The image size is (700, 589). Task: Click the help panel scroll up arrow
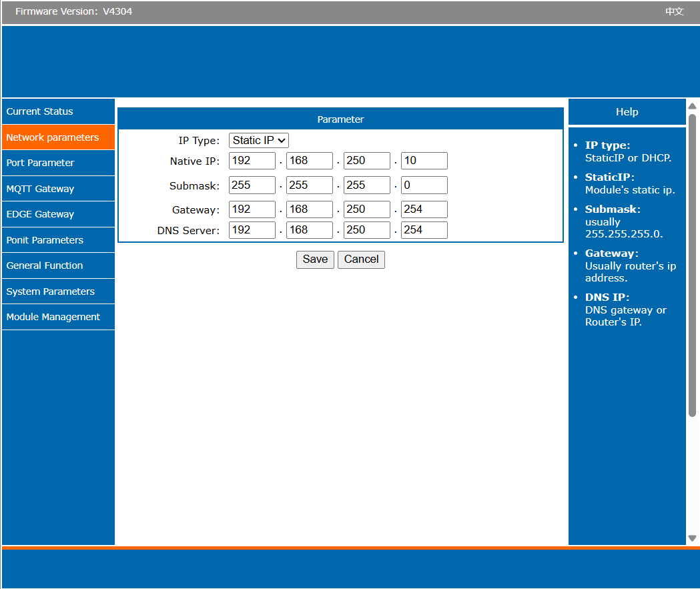(692, 106)
